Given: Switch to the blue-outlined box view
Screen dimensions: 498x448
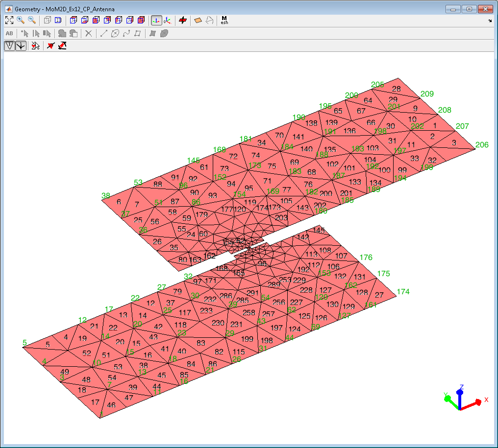Looking at the screenshot, I should pos(58,20).
